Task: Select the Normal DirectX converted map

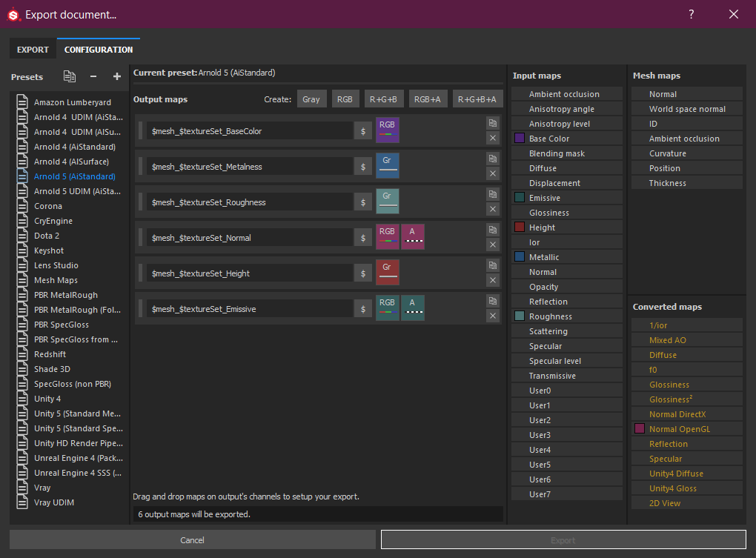Action: coord(687,414)
